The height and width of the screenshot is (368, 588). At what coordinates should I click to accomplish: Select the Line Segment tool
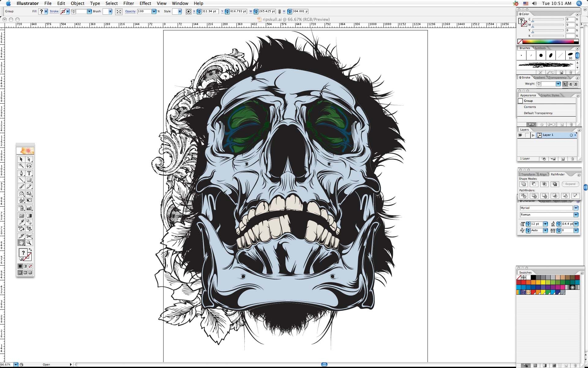[x=21, y=180]
